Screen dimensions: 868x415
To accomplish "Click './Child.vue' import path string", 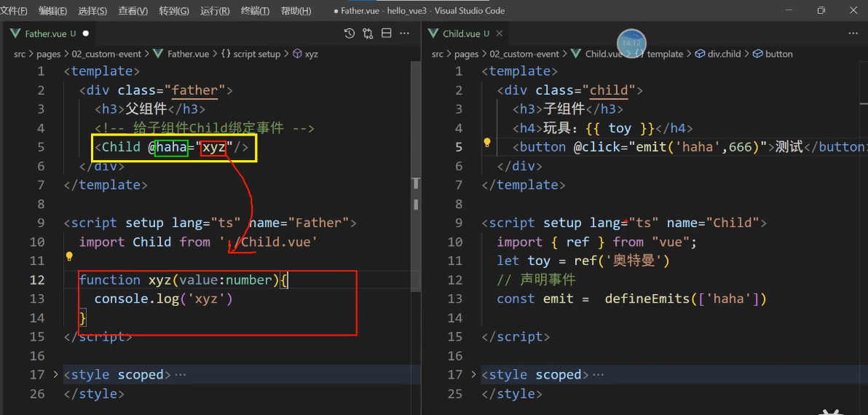I will pos(268,242).
